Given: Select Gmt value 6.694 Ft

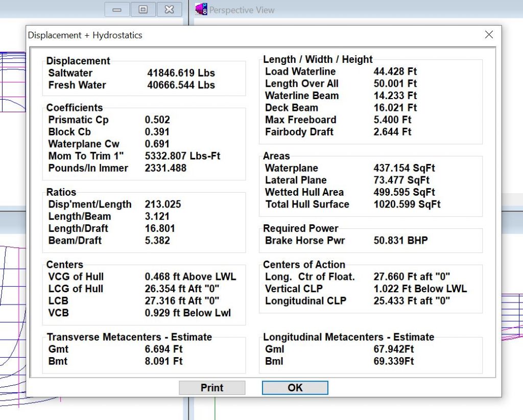Looking at the screenshot, I should pos(164,349).
